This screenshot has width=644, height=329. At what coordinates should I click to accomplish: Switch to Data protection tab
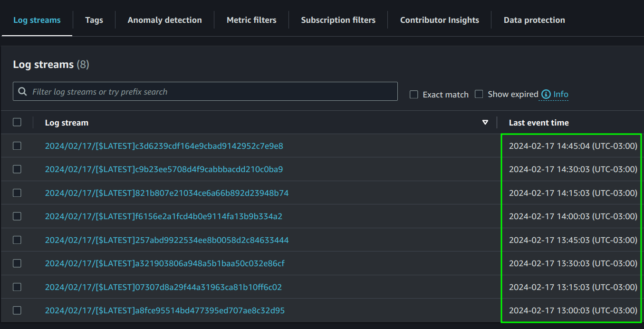(534, 20)
